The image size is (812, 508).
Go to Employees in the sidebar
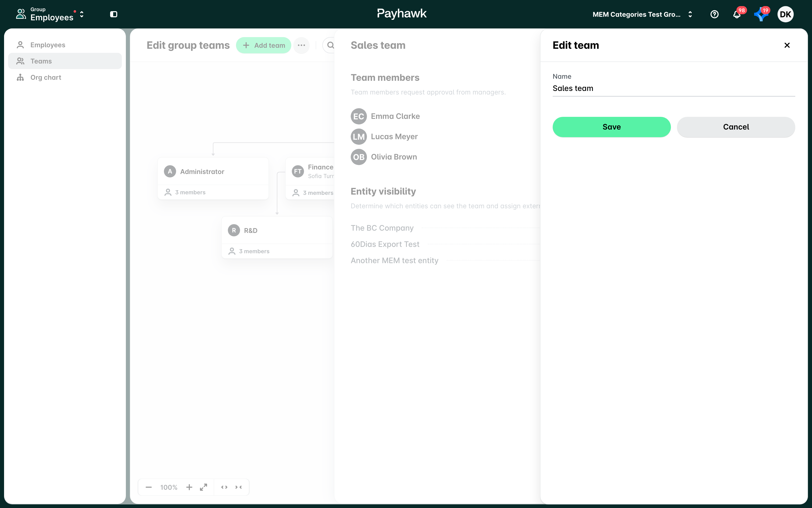65,45
